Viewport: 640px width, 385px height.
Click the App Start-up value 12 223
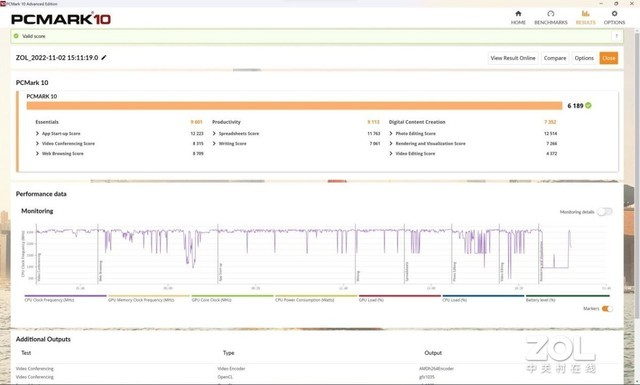click(197, 134)
